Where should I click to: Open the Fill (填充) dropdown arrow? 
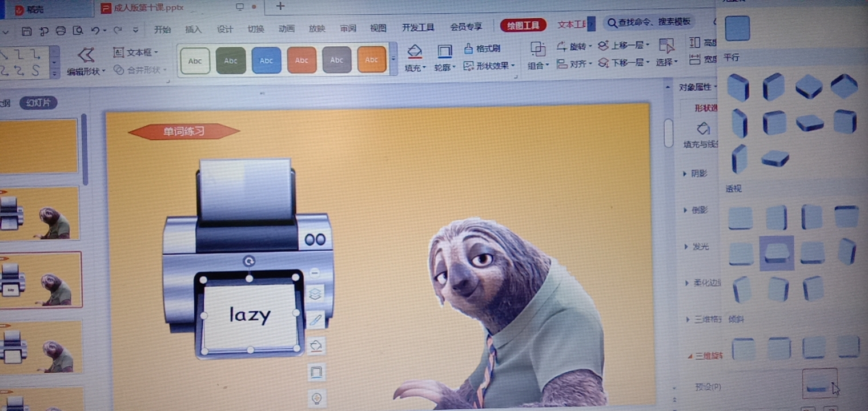pyautogui.click(x=424, y=67)
